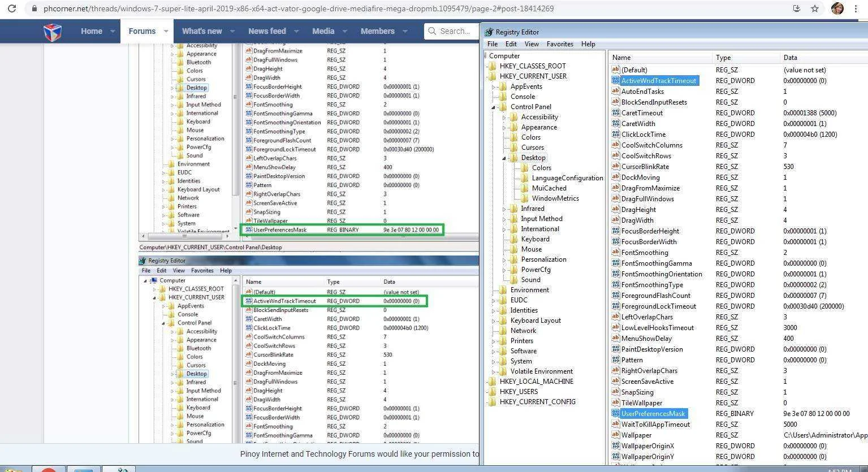Expand the EUDC key
The height and width of the screenshot is (472, 868).
[x=494, y=300]
